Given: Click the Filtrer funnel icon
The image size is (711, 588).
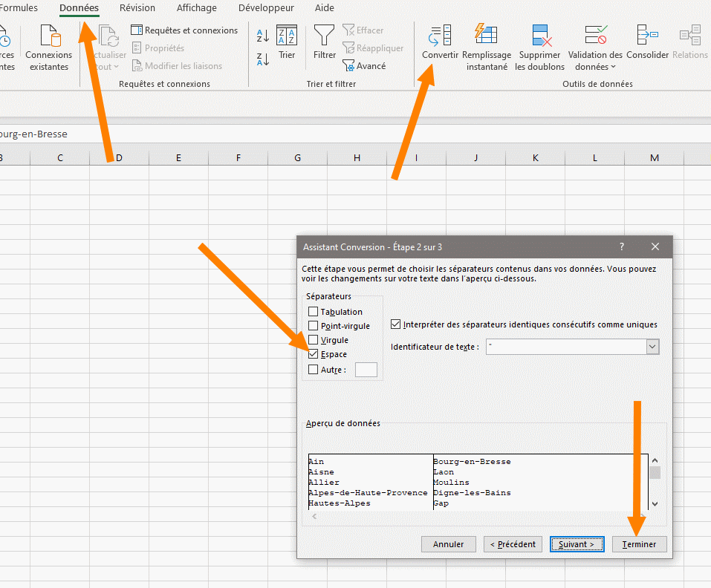Looking at the screenshot, I should pyautogui.click(x=324, y=36).
